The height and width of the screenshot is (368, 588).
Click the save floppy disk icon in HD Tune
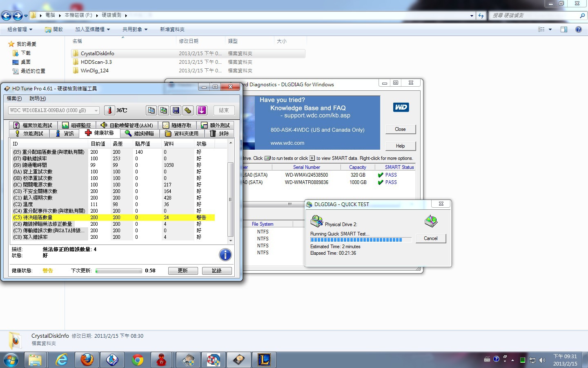coord(176,110)
